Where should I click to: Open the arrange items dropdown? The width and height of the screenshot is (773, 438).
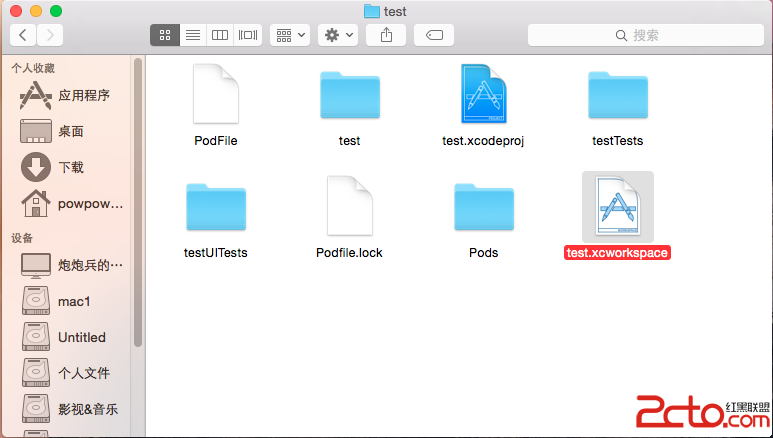(291, 35)
